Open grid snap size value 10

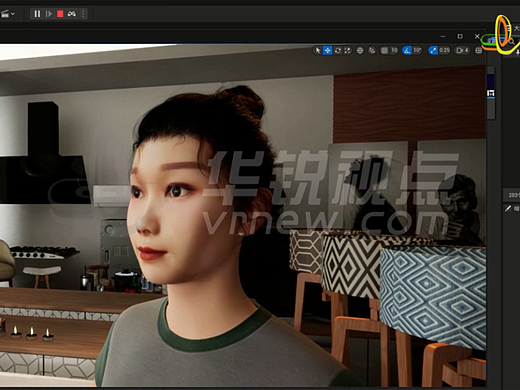[x=394, y=50]
